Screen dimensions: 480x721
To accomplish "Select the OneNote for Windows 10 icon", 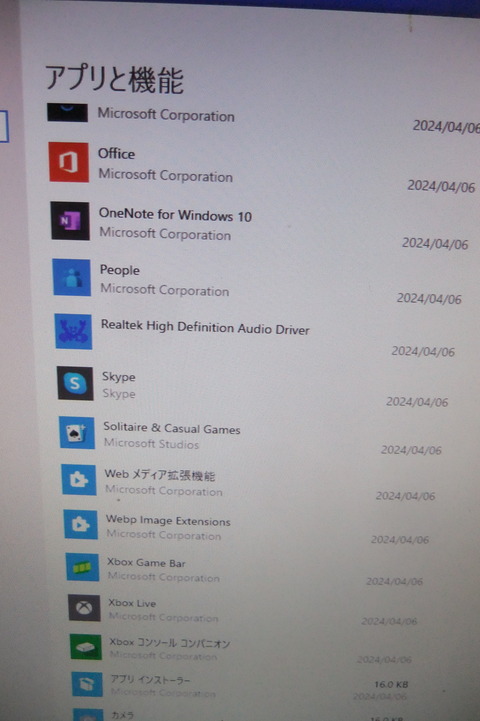I will [x=70, y=221].
